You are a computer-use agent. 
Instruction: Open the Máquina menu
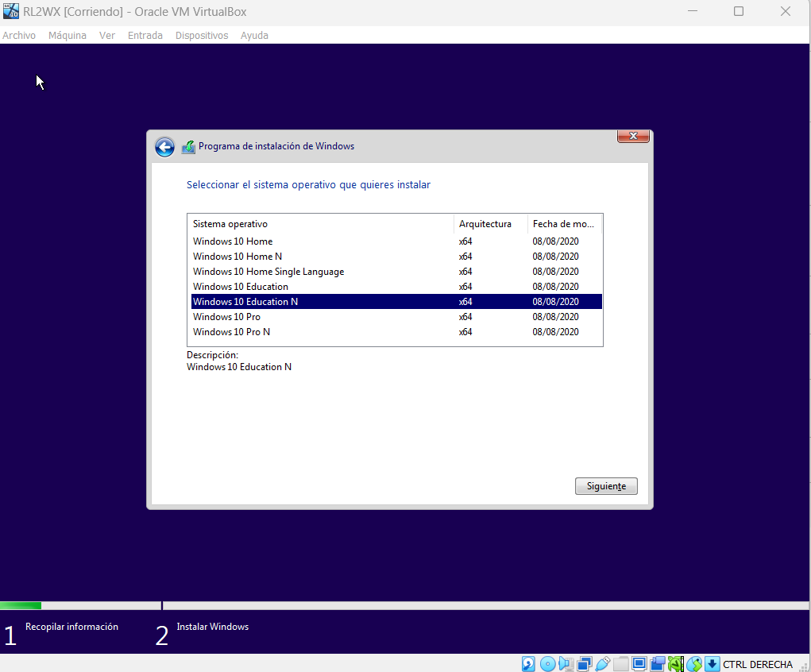point(68,36)
